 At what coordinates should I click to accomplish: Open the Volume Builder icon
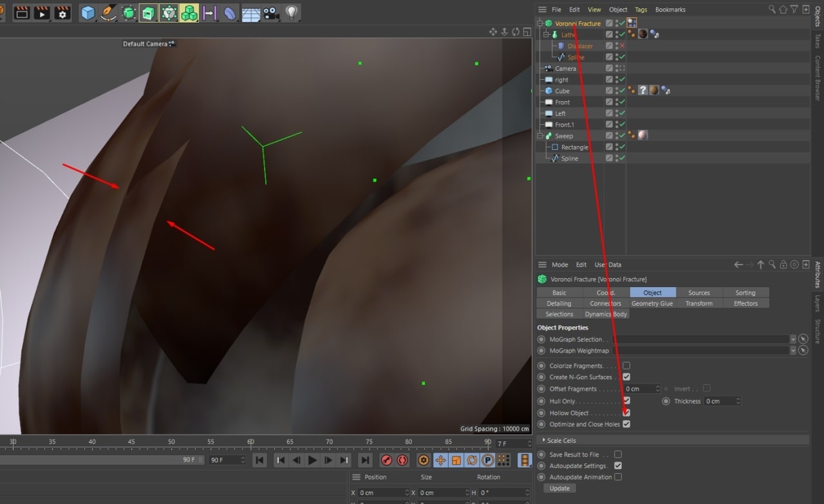pos(169,12)
